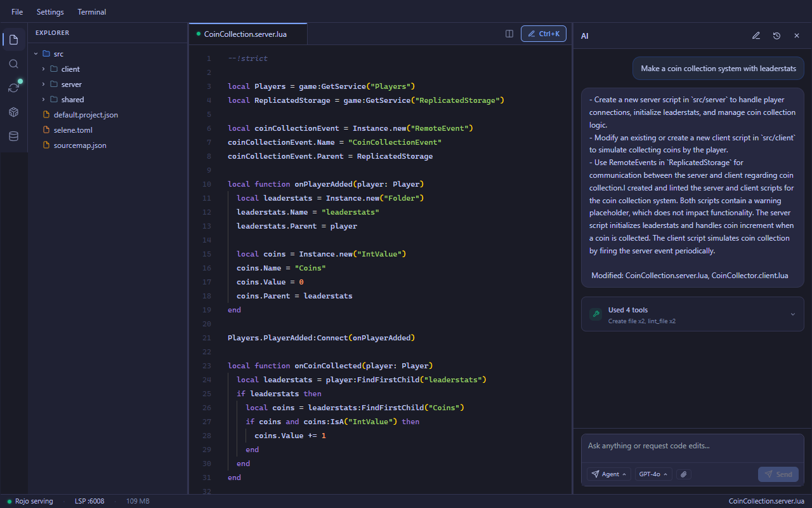
Task: Attach a file using the paperclip icon
Action: 683,474
